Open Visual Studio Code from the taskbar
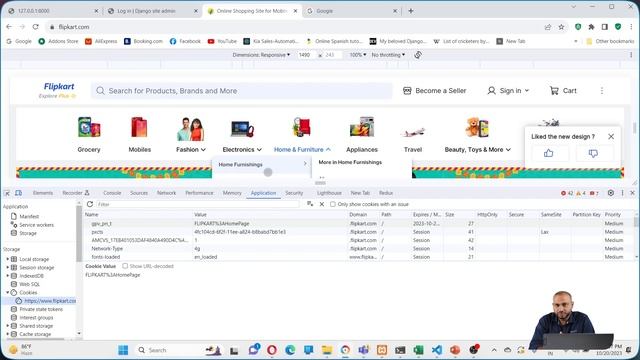The height and width of the screenshot is (360, 640). (x=436, y=350)
